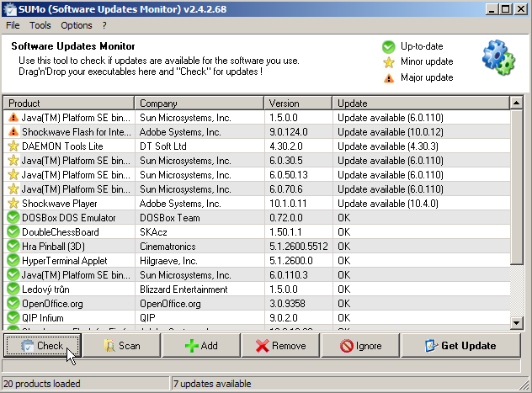Click the star icon on Java version 6.0.50.13 row

click(13, 175)
